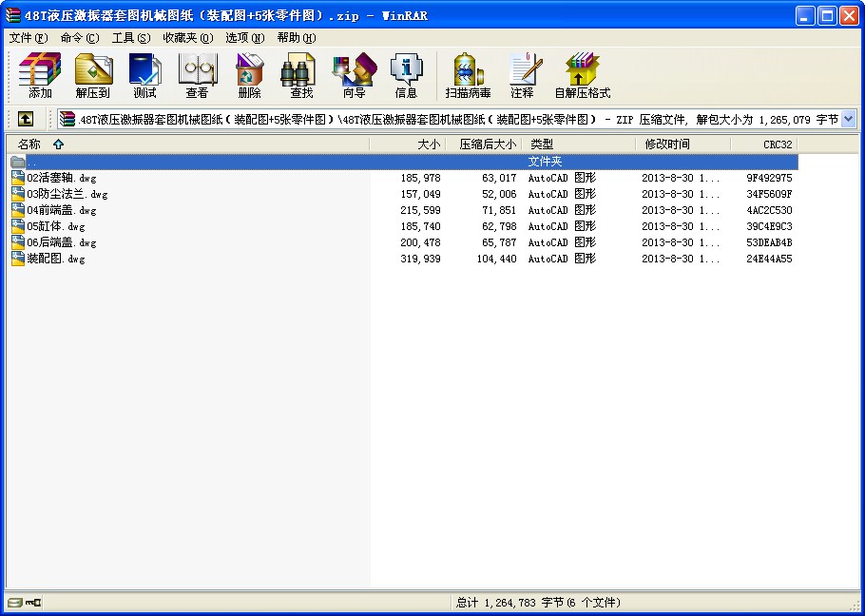This screenshot has width=865, height=616.
Task: Expand the address bar path dropdown
Action: pos(849,119)
